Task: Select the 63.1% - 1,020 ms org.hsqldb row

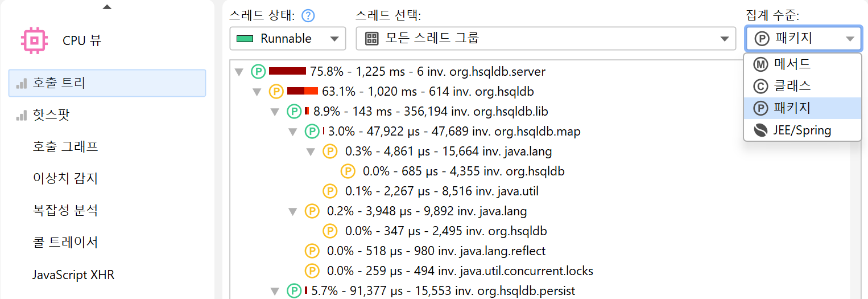Action: click(428, 92)
